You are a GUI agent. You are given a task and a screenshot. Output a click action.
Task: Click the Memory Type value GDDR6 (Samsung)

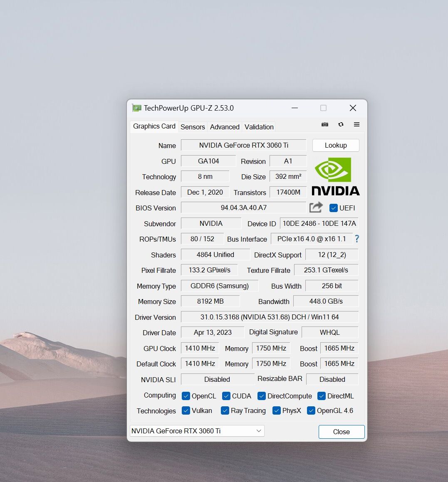click(220, 286)
